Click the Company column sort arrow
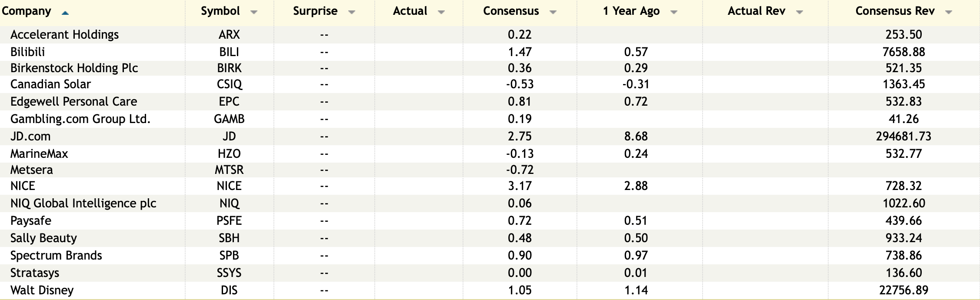This screenshot has height=300, width=980. click(65, 13)
